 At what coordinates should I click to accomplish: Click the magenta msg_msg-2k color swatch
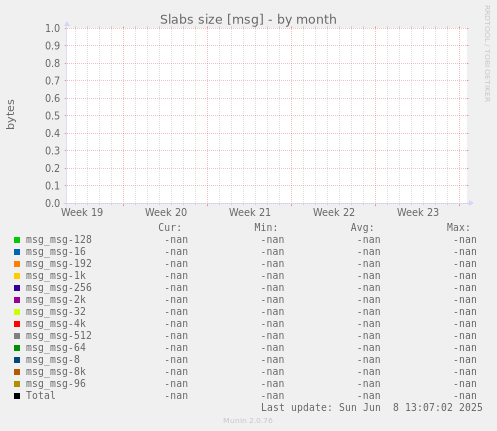pyautogui.click(x=17, y=300)
